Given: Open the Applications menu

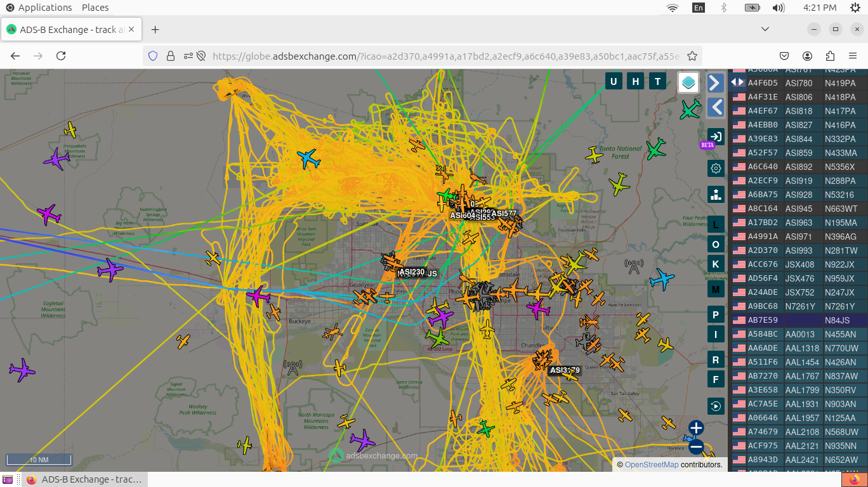Looking at the screenshot, I should (x=39, y=8).
